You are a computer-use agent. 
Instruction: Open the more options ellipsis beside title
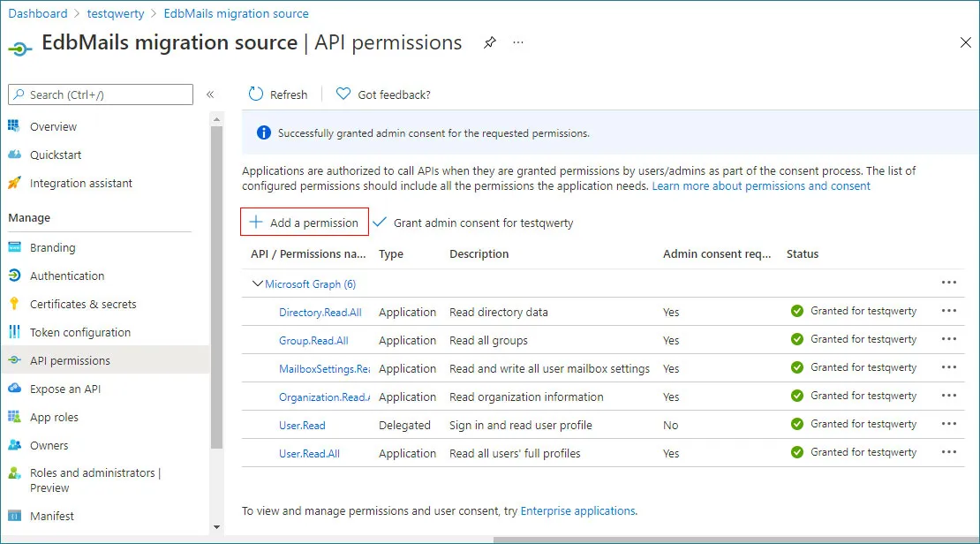point(518,42)
